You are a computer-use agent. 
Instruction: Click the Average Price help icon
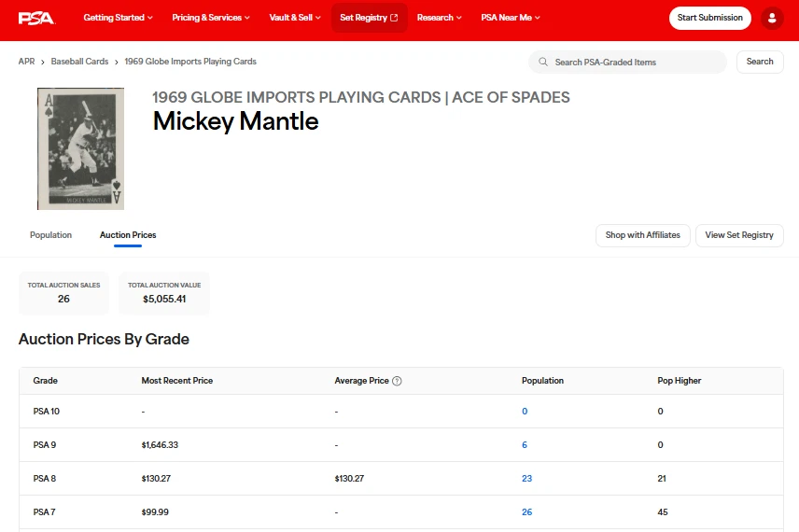pos(397,381)
